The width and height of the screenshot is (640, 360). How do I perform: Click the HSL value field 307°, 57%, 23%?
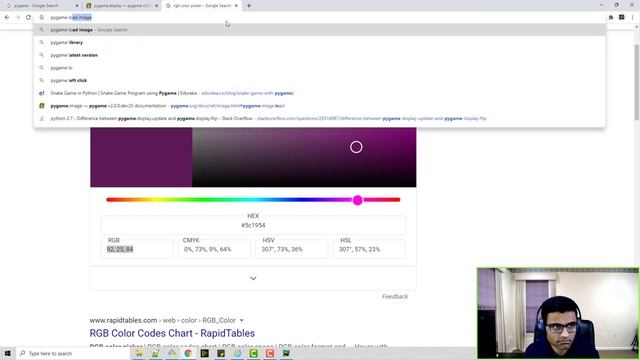(x=369, y=249)
